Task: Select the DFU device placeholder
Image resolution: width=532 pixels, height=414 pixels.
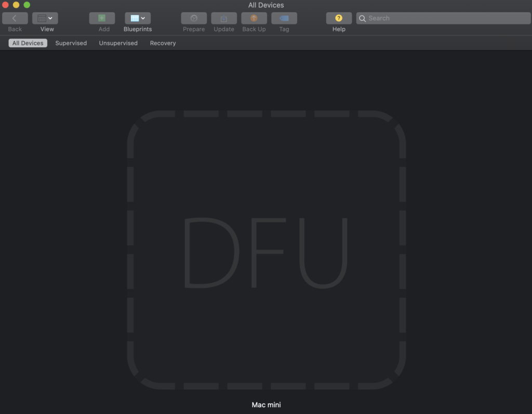Action: pos(266,250)
